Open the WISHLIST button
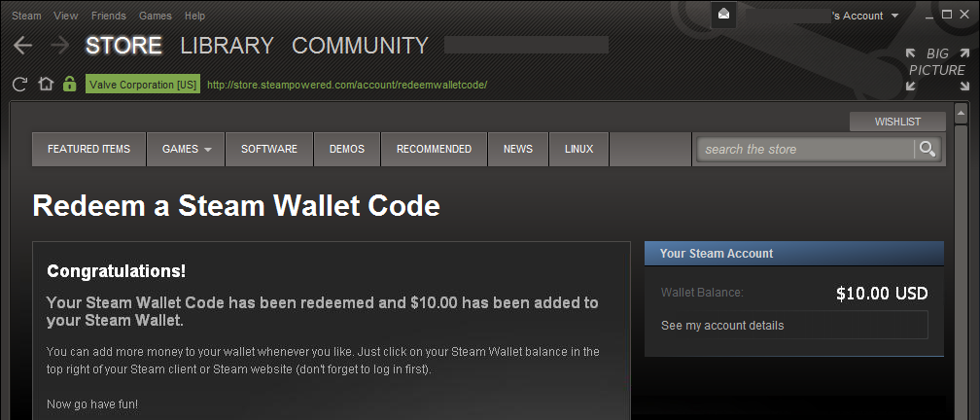 tap(896, 122)
